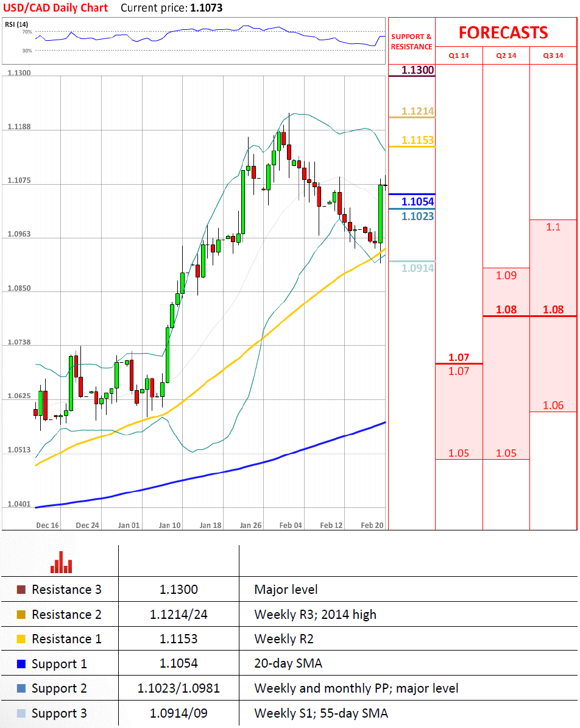Select the "Weekly R3; 2014 high" table cell
Screen dimensions: 580x728
(315, 615)
